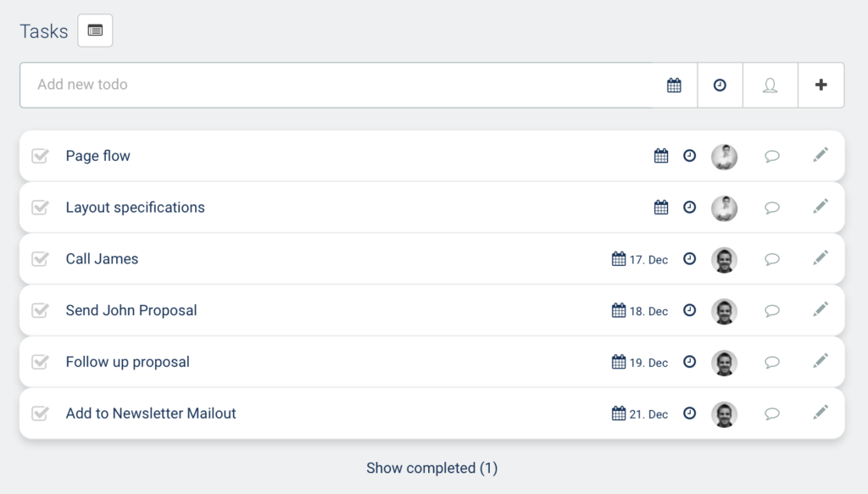This screenshot has width=868, height=494.
Task: Open the comments on Layout specifications
Action: [x=771, y=208]
